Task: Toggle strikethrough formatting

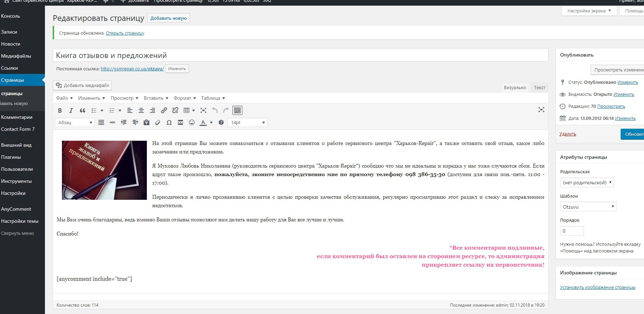Action: click(113, 123)
